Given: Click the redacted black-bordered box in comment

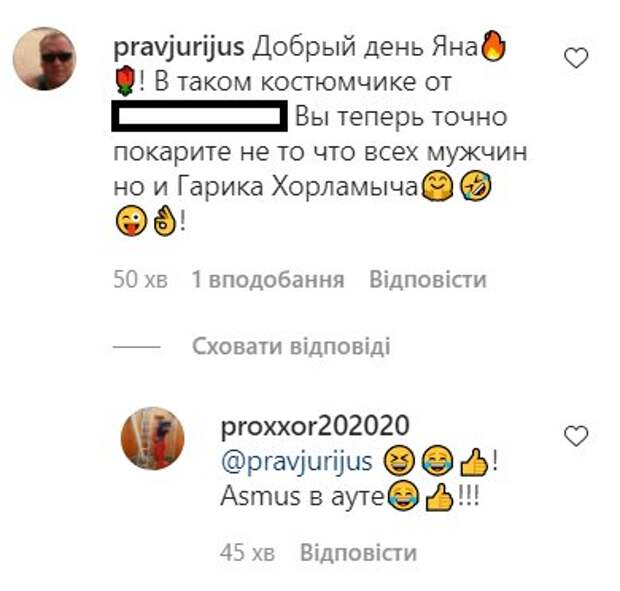Looking at the screenshot, I should (x=200, y=116).
